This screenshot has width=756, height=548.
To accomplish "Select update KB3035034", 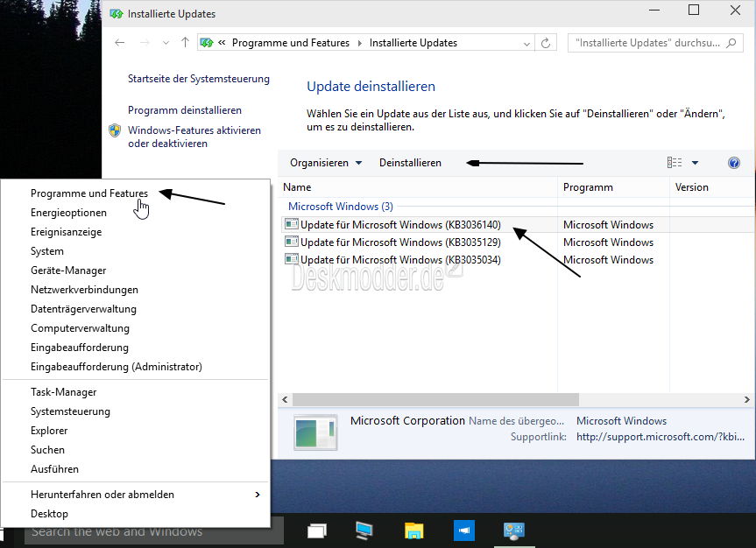I will pyautogui.click(x=400, y=260).
